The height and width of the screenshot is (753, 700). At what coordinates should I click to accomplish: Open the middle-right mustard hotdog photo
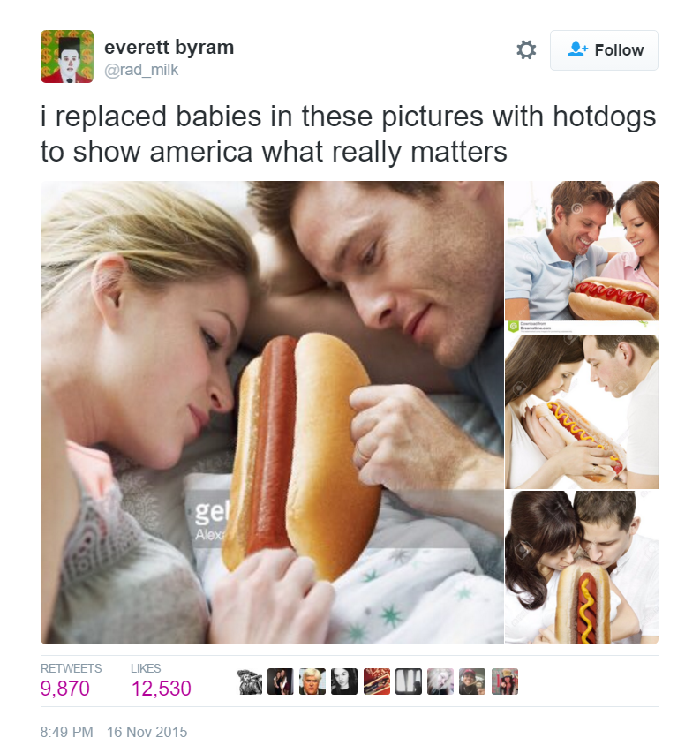coord(582,412)
